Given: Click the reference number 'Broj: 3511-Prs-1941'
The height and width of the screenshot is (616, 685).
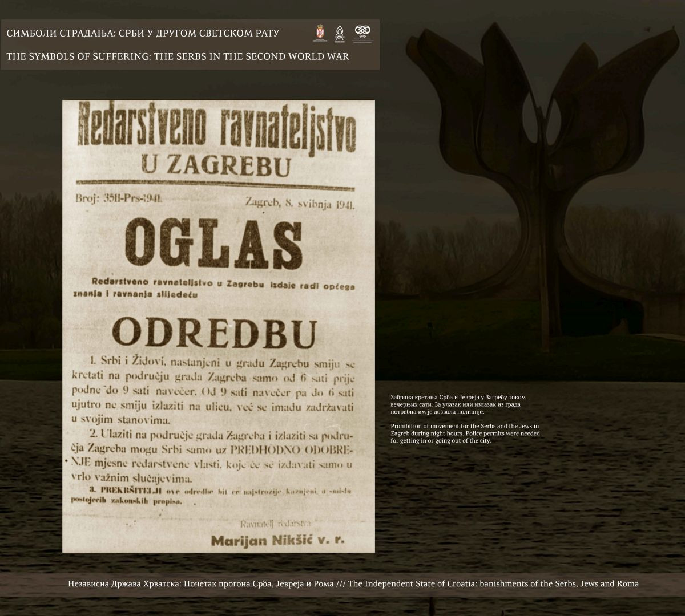Looking at the screenshot, I should [x=118, y=199].
